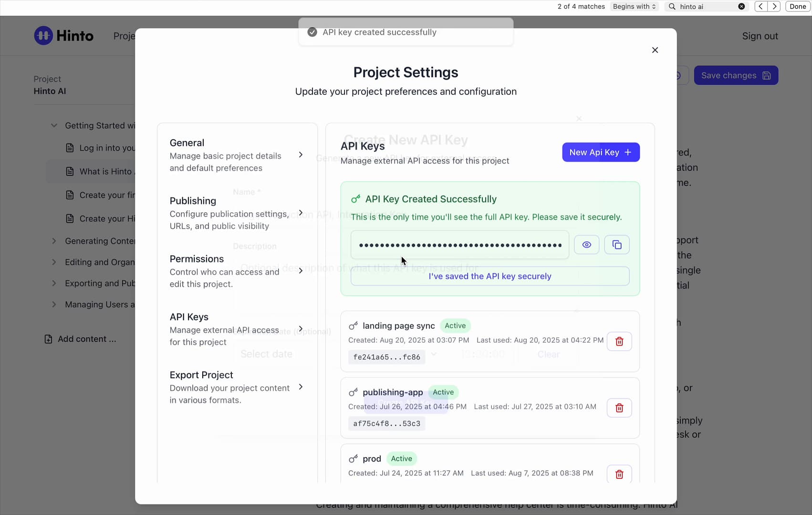Select key prefix fe241a65...fc86
Viewport: 812px width, 515px height.
click(386, 357)
